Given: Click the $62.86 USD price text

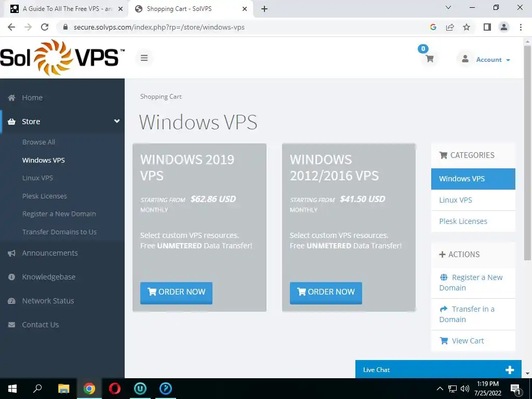Looking at the screenshot, I should tap(213, 199).
